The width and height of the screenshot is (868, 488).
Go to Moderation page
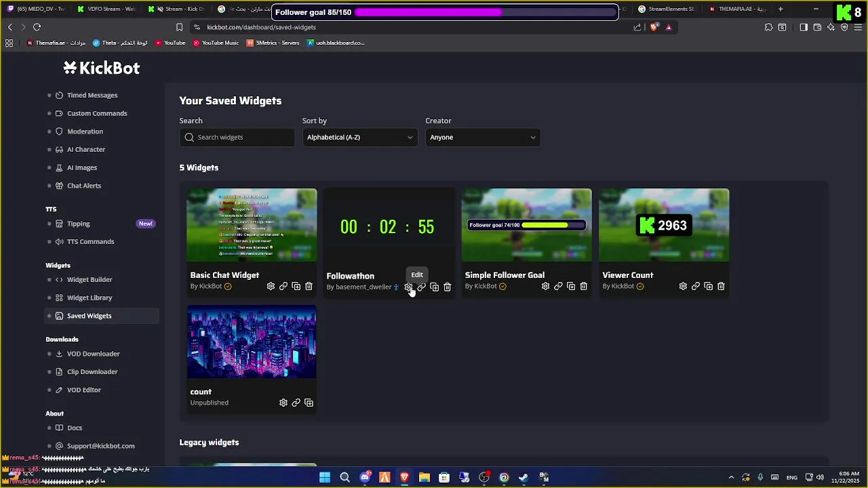tap(85, 131)
